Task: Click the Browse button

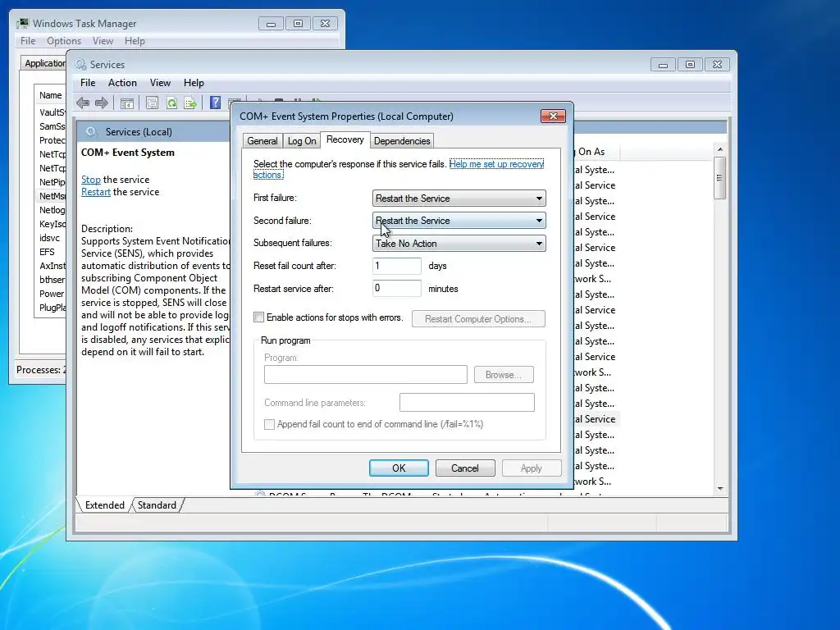Action: point(504,374)
